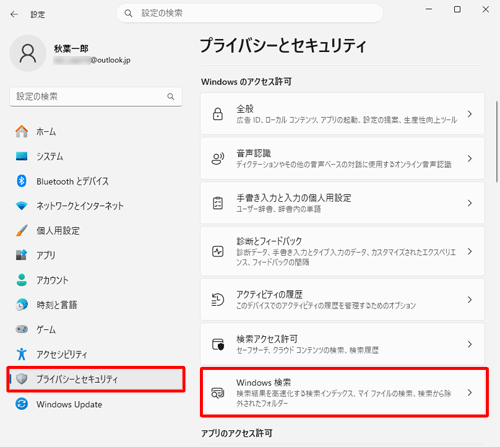Viewport: 500px width, 447px height.
Task: Click the pulse icon beside 診断とフィードバック
Action: 218,251
